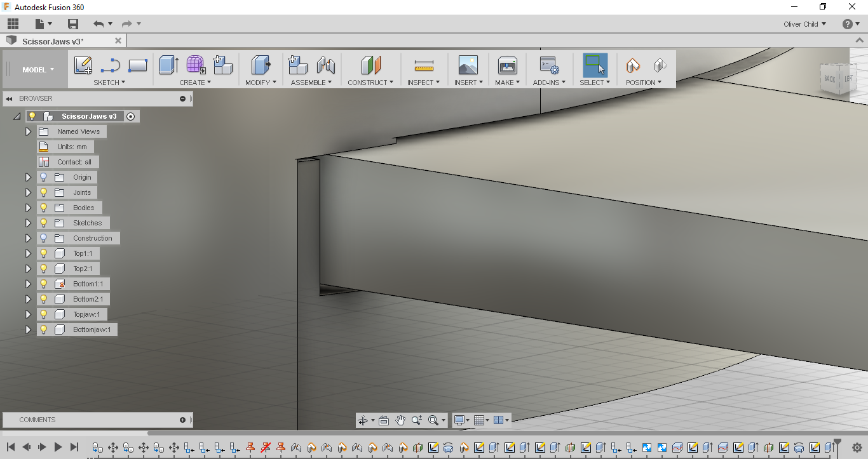Open the CONSTRUCT menu
The height and width of the screenshot is (459, 868).
370,83
